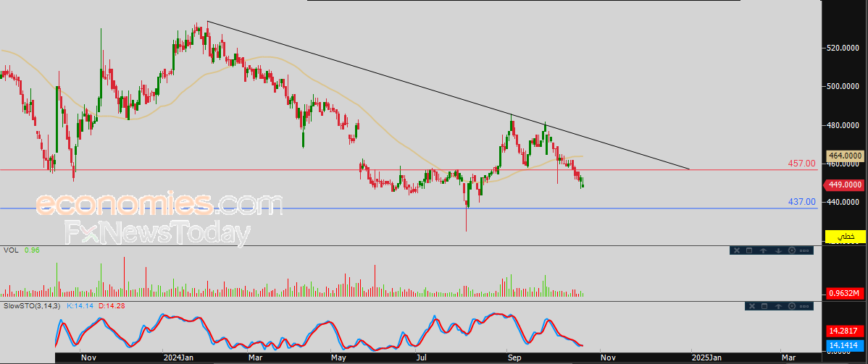Click the May date axis label
The image size is (868, 364).
338,358
